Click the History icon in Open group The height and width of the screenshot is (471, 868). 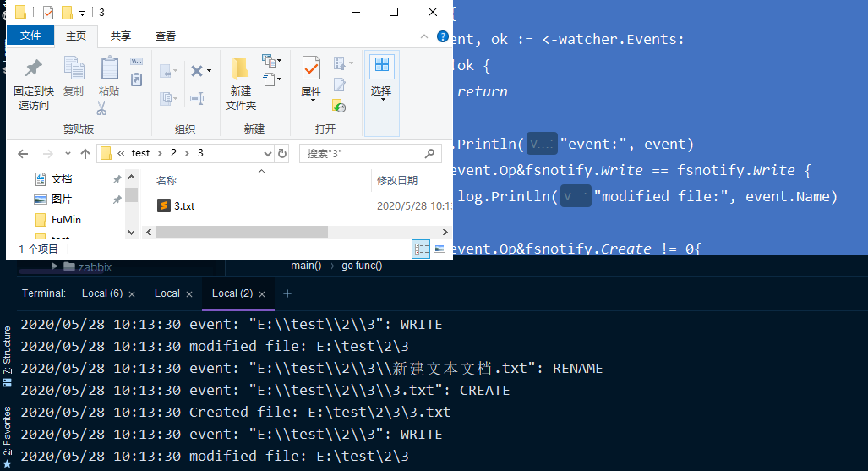point(339,106)
